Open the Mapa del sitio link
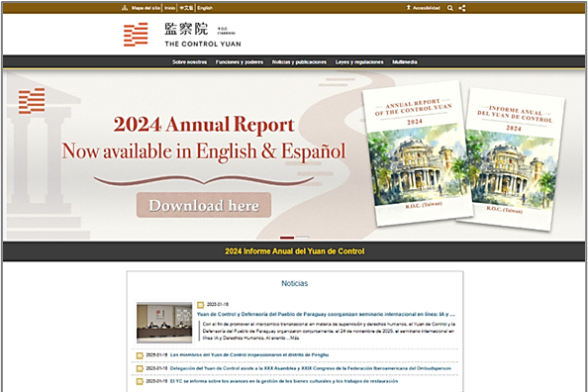 coord(146,8)
